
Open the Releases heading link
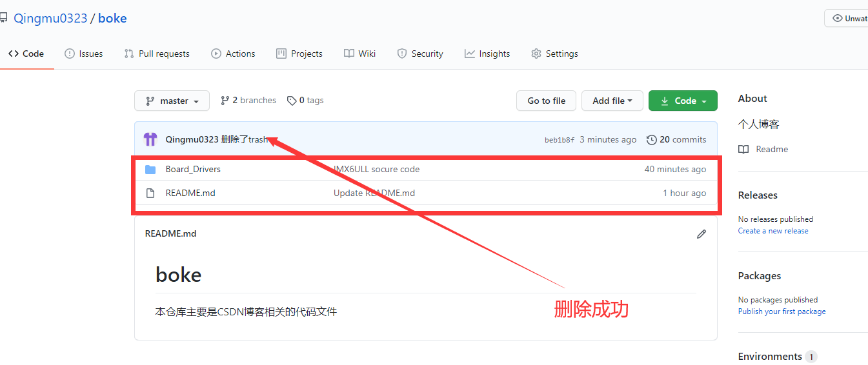tap(758, 195)
